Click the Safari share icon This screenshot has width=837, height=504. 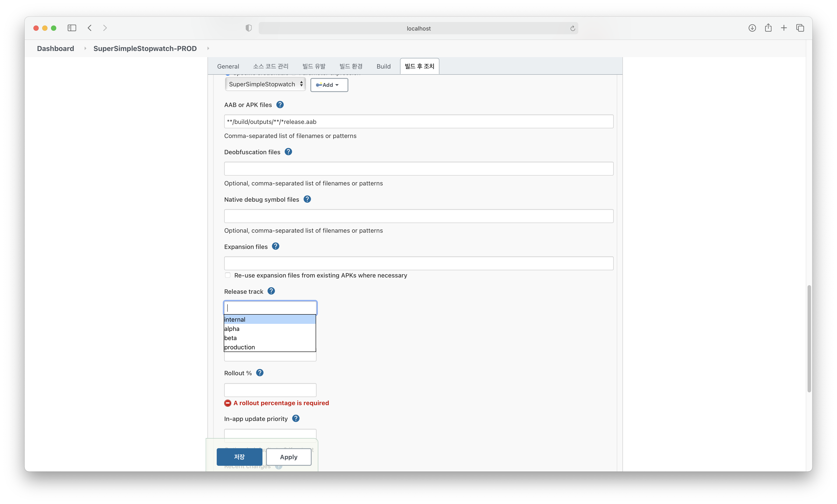pos(768,28)
